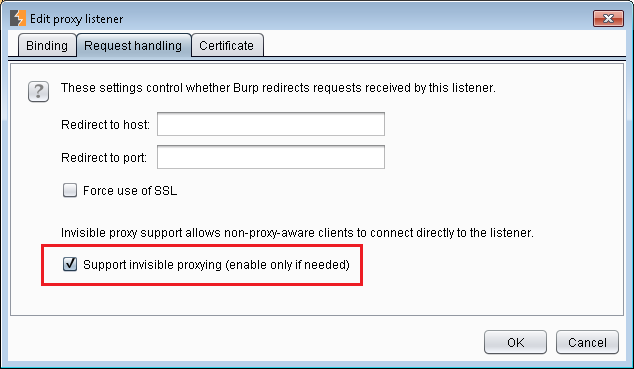
Task: Switch to the Binding tab
Action: coord(47,45)
